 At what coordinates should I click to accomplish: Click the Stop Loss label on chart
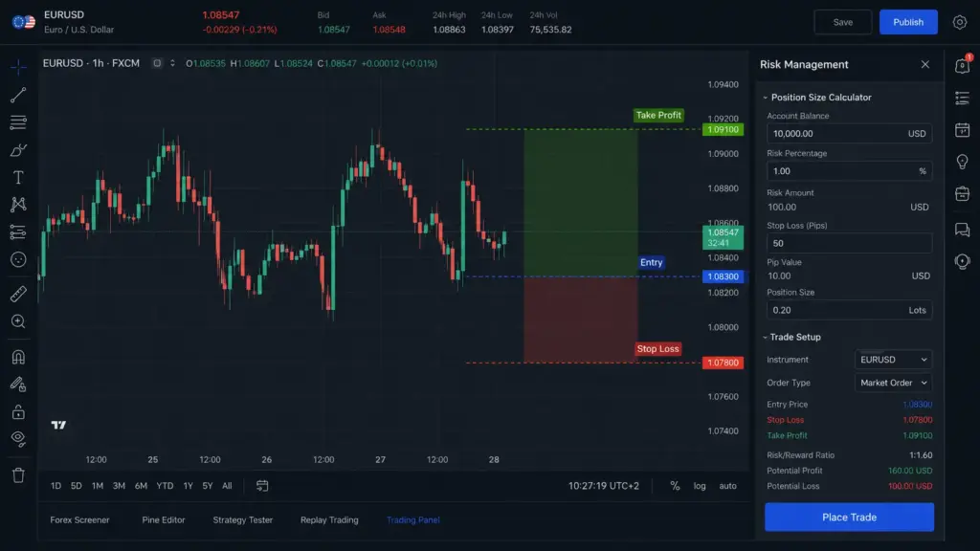[x=657, y=348]
